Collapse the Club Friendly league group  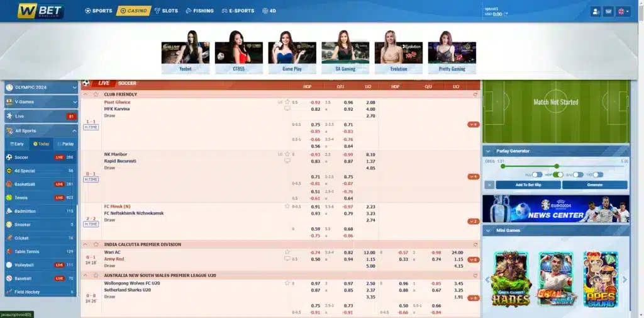[x=86, y=94]
